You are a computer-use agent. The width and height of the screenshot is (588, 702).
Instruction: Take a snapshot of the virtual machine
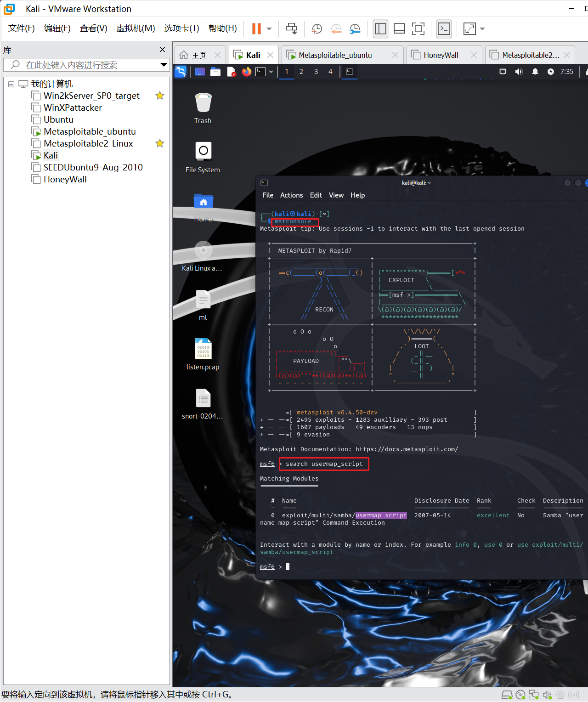coord(317,28)
